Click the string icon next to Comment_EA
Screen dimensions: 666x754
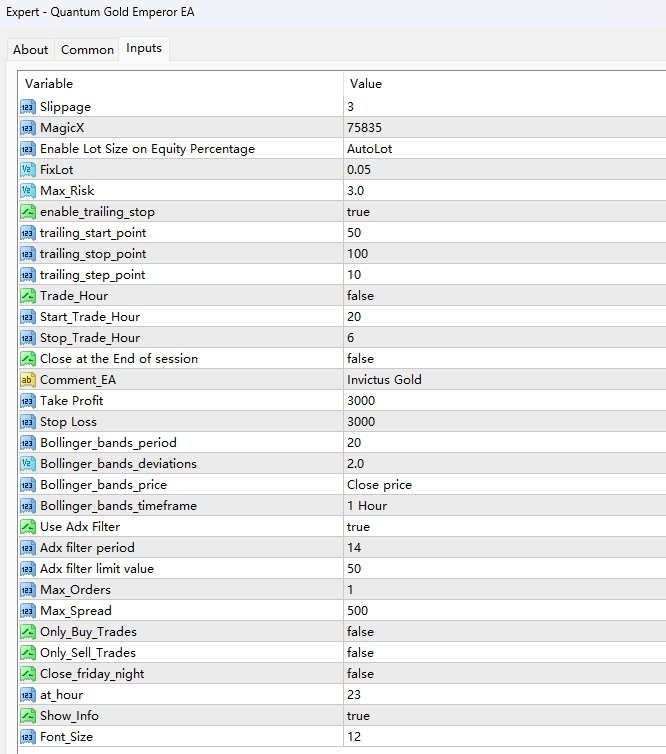click(x=27, y=380)
